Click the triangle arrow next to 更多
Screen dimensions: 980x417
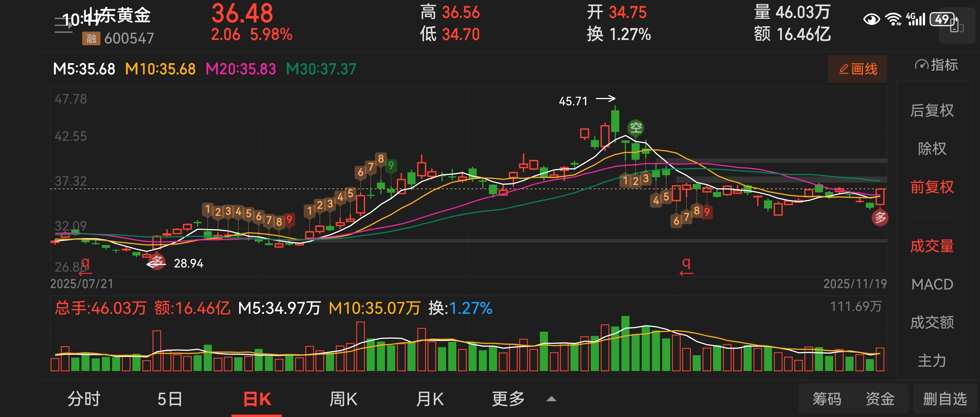(551, 399)
